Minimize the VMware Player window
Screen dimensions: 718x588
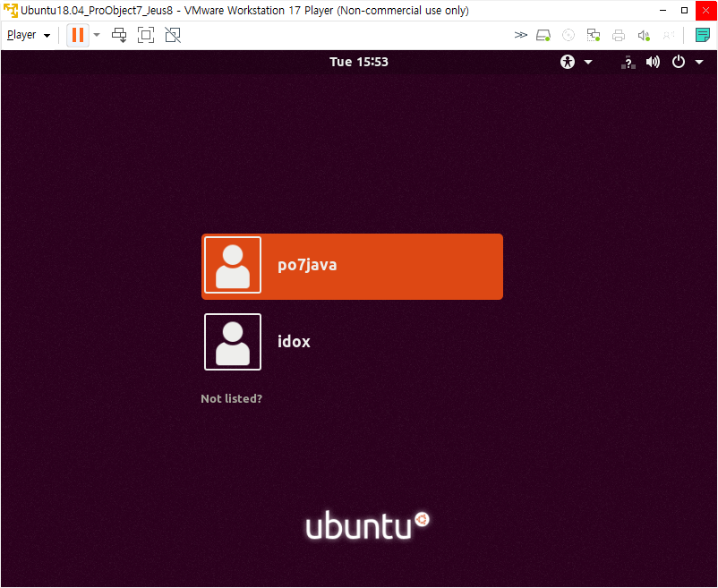662,10
